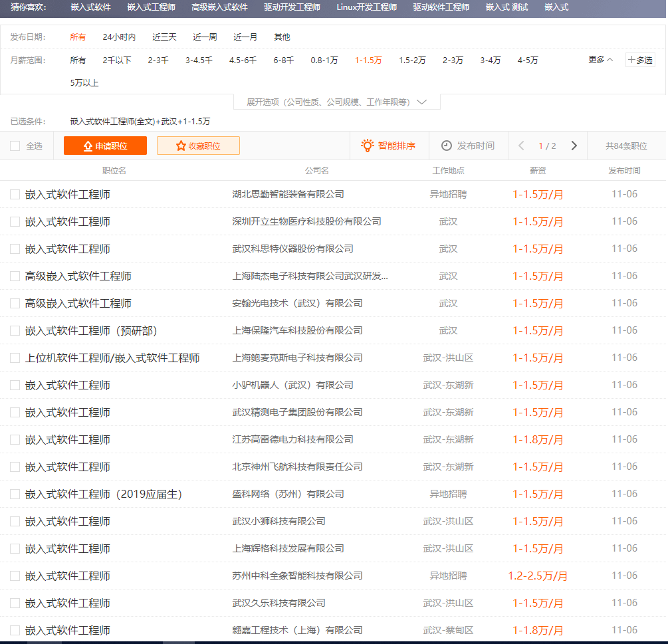Go to the previous results page arrow
The height and width of the screenshot is (644, 668).
[x=521, y=146]
